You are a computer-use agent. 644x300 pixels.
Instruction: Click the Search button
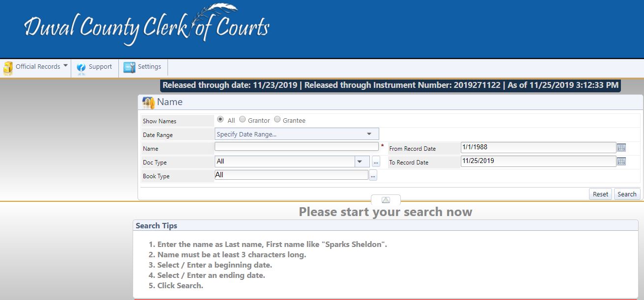(x=627, y=194)
